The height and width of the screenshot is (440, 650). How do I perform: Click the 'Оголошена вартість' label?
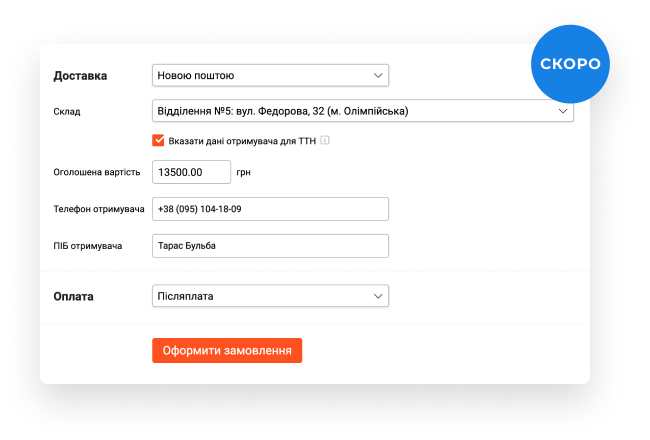point(97,172)
